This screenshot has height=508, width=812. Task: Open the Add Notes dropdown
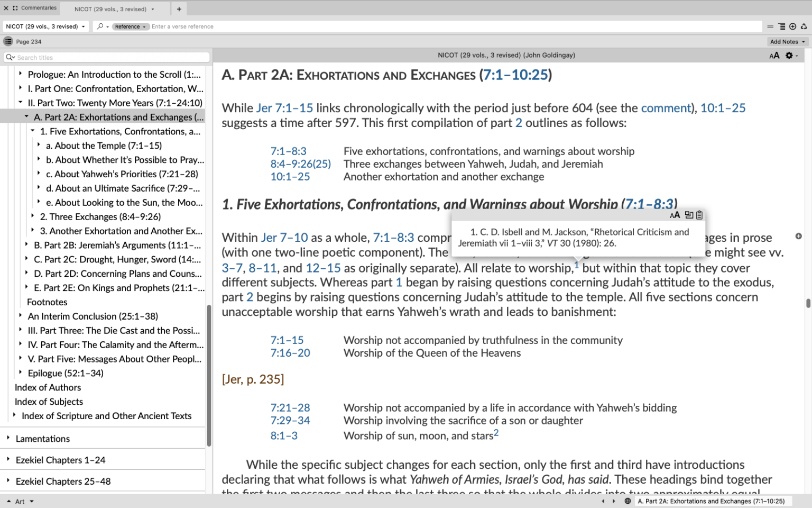[787, 42]
